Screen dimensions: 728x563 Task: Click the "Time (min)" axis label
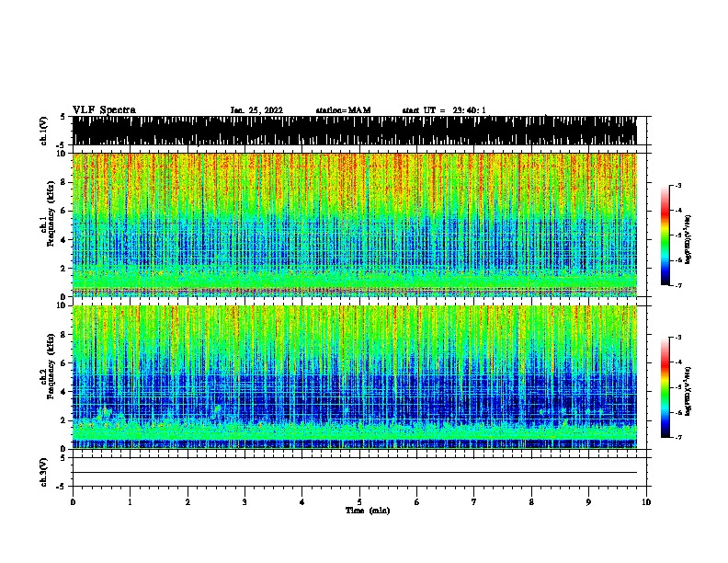(x=368, y=511)
